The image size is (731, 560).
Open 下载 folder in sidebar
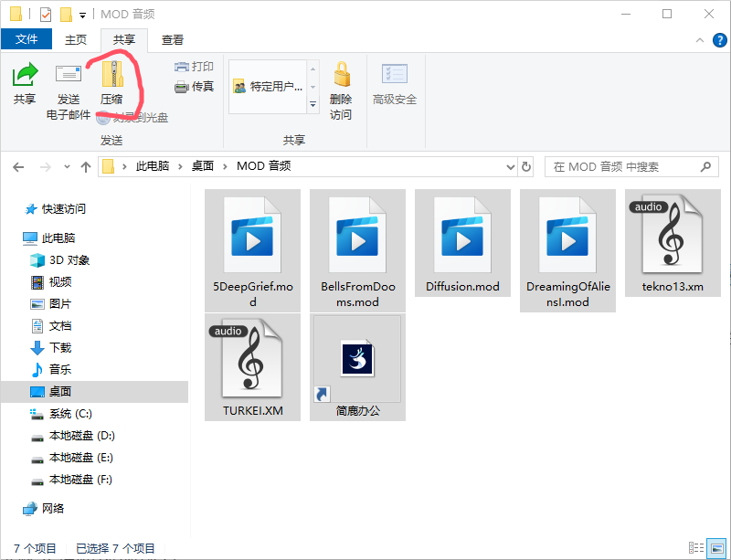(x=51, y=348)
